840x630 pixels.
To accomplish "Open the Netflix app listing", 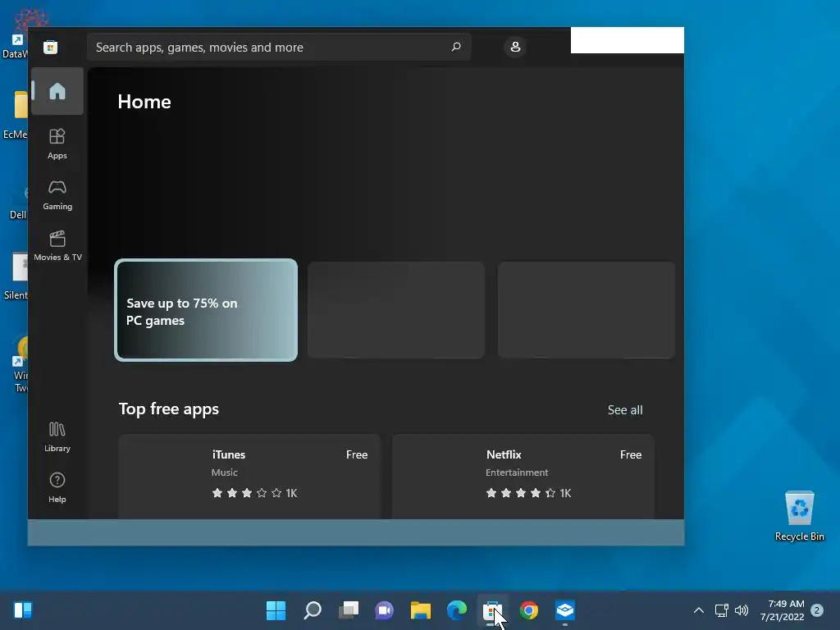I will pos(523,477).
